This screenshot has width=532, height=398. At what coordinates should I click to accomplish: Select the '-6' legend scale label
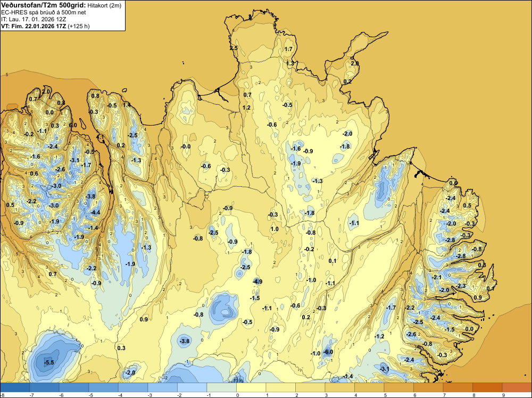[x=61, y=395]
